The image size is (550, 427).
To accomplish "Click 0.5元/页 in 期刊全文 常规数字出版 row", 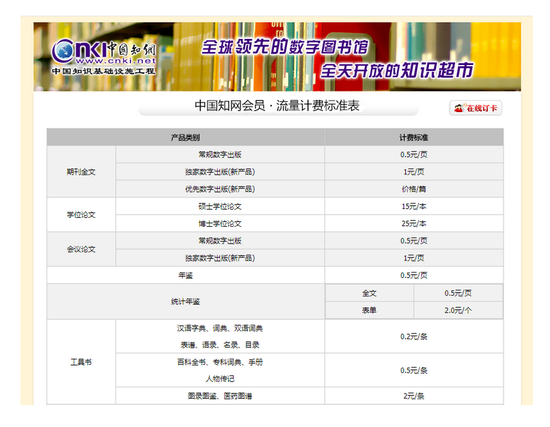I will tap(414, 154).
